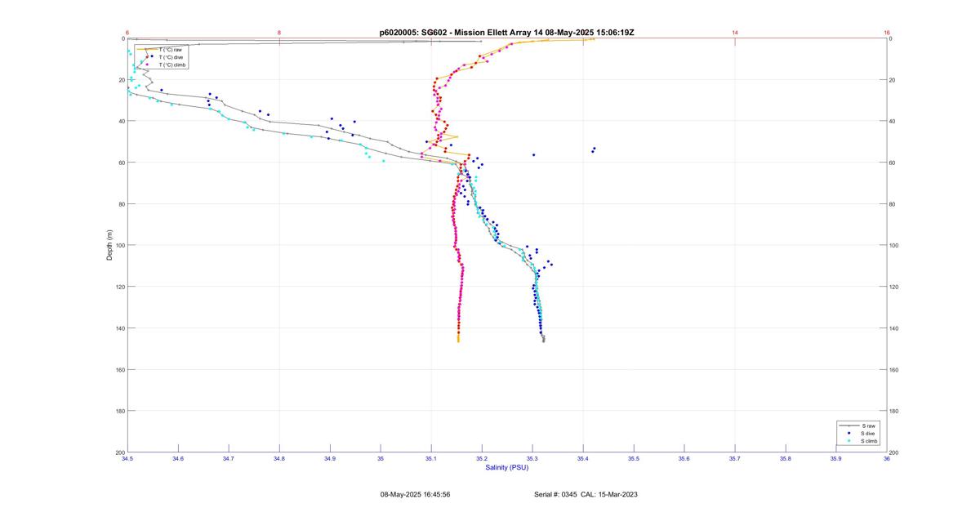Screen dimensions: 980x508
Task: Select the 'S climb' legend entry
Action: (x=871, y=441)
